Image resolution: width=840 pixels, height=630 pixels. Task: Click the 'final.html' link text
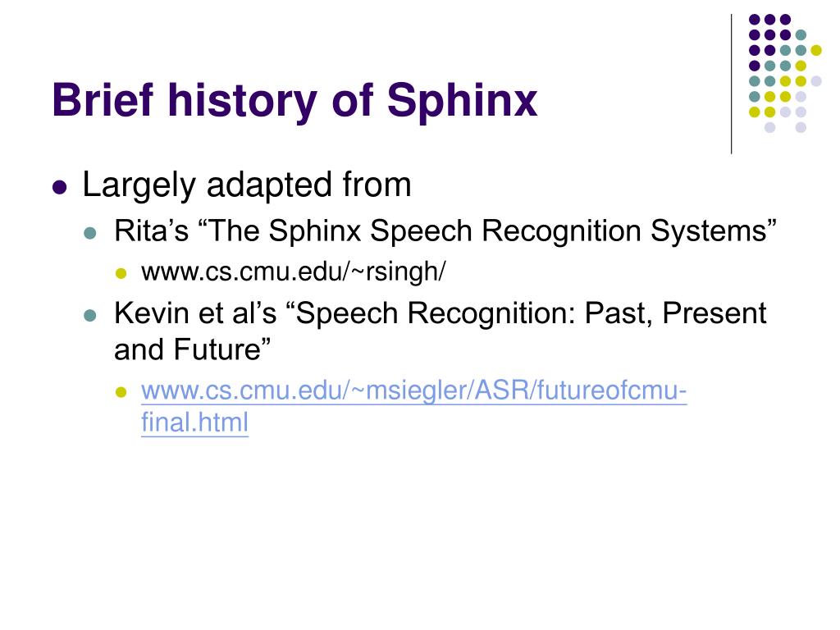point(194,422)
